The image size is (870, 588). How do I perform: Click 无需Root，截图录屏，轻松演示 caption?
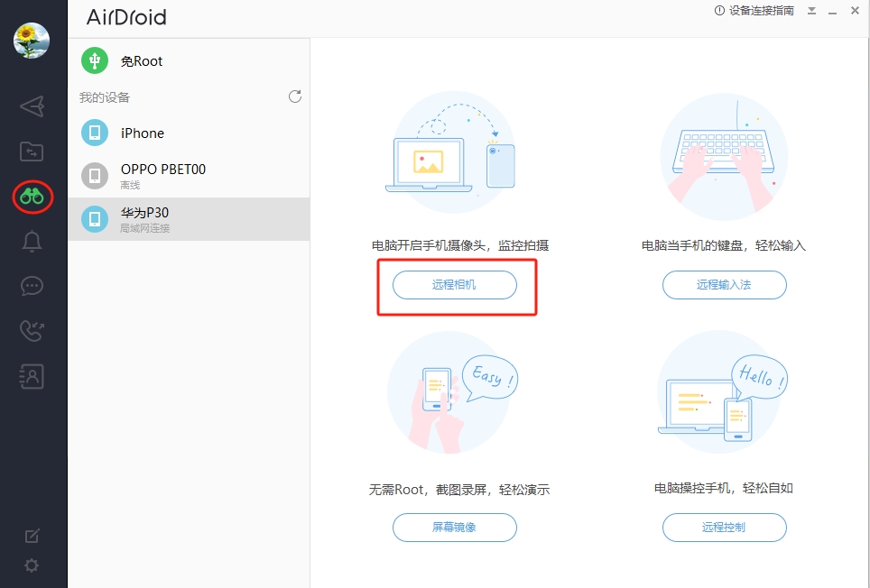[459, 490]
